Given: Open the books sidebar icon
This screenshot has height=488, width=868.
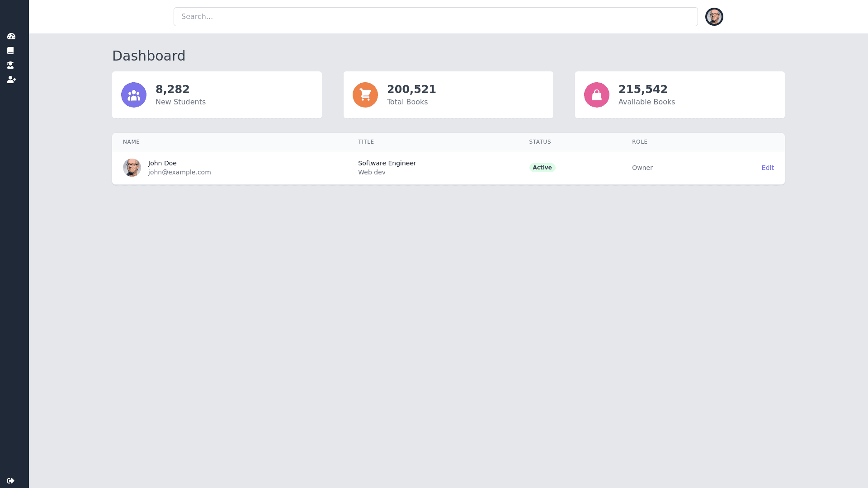Looking at the screenshot, I should coord(10,51).
